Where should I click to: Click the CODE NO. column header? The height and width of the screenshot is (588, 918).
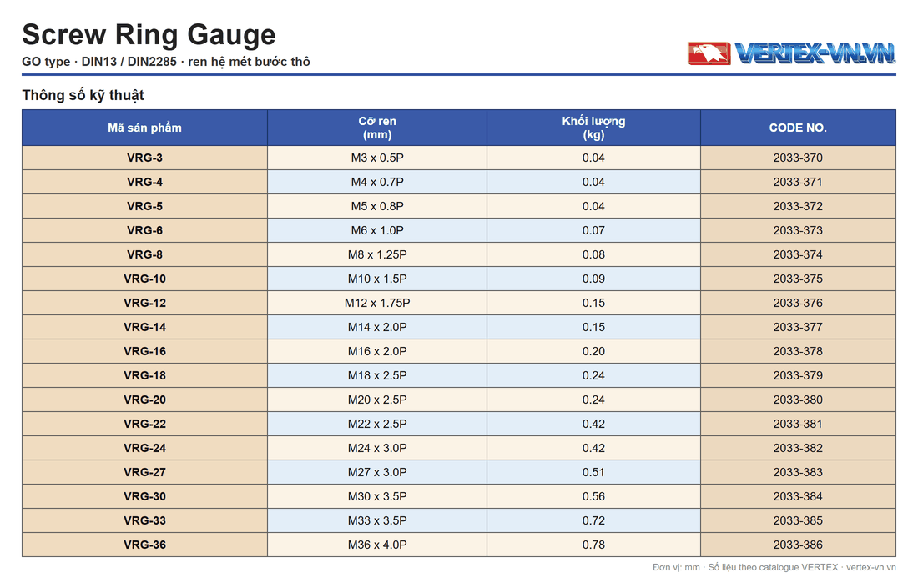pyautogui.click(x=798, y=128)
